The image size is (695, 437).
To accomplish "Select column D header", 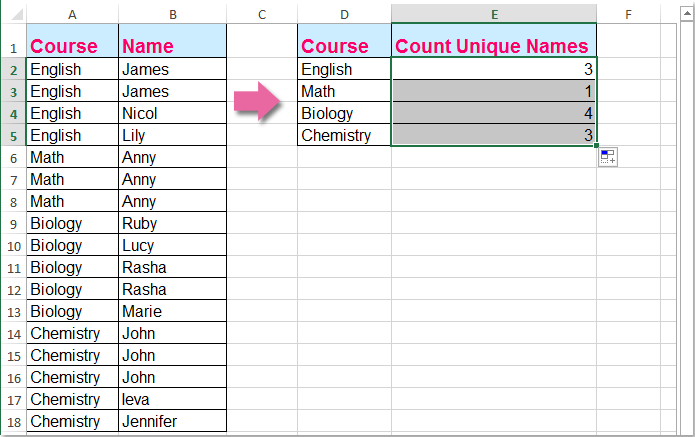I will coord(344,15).
